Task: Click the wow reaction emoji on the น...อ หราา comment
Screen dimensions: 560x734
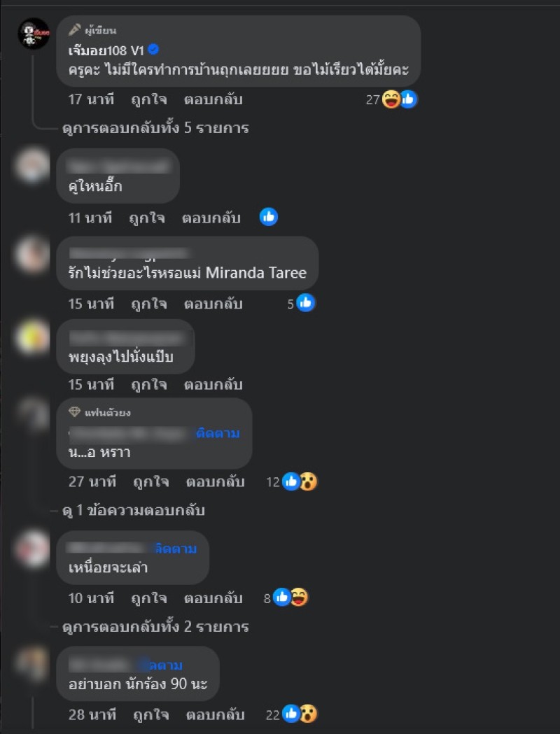Action: click(x=308, y=481)
